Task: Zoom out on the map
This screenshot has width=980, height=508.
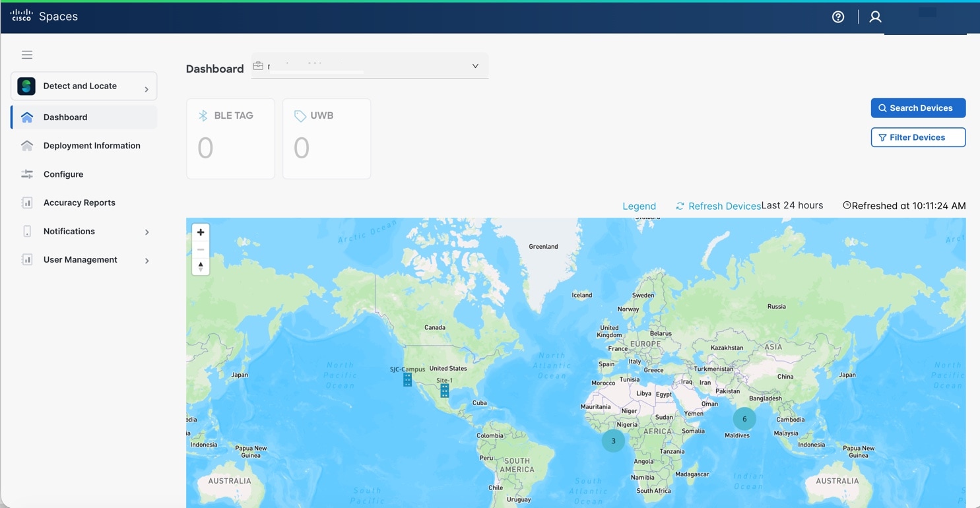Action: click(x=201, y=249)
